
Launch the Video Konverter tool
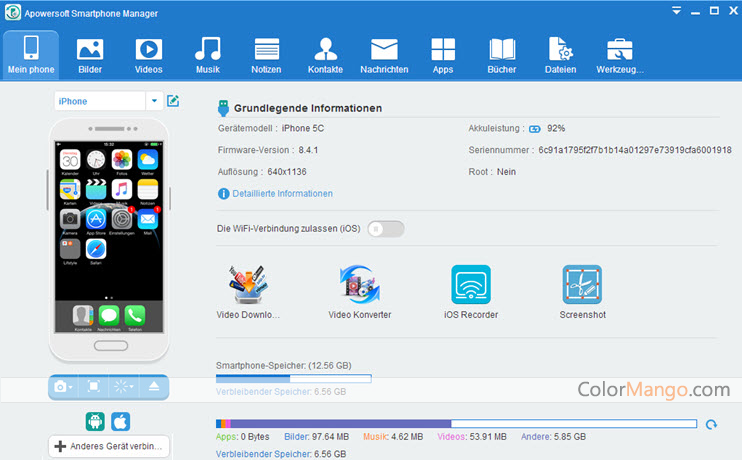tap(360, 292)
